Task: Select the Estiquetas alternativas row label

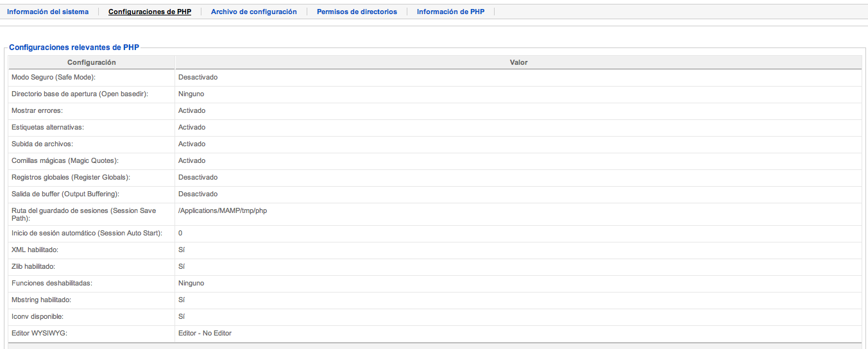Action: [x=47, y=127]
